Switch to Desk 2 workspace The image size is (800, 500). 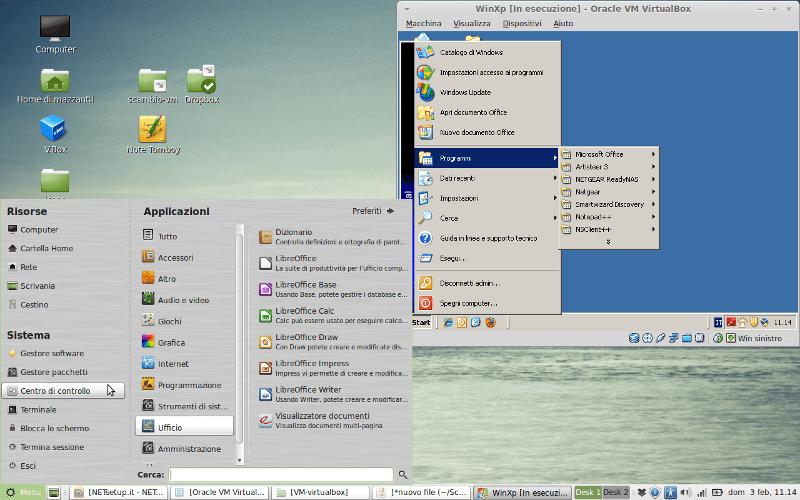click(615, 492)
